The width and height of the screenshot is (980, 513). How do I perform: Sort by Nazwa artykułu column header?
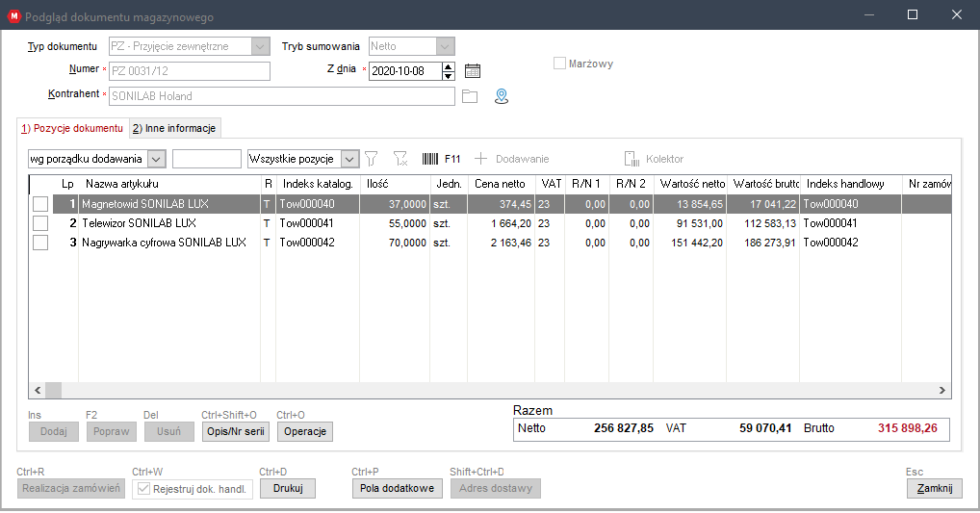(169, 184)
